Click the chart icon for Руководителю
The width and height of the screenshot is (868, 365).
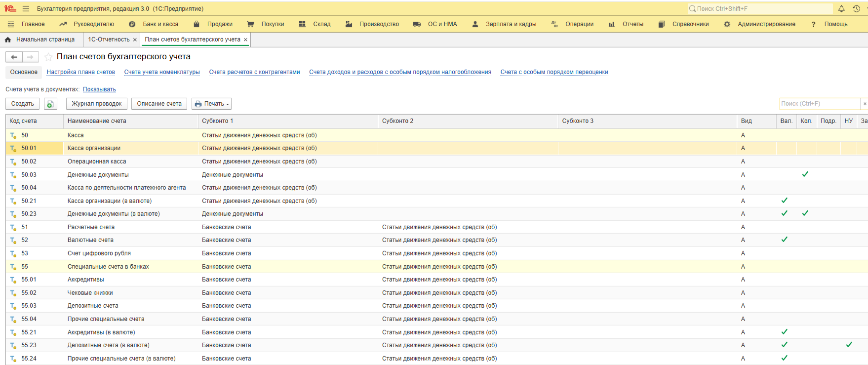[63, 24]
